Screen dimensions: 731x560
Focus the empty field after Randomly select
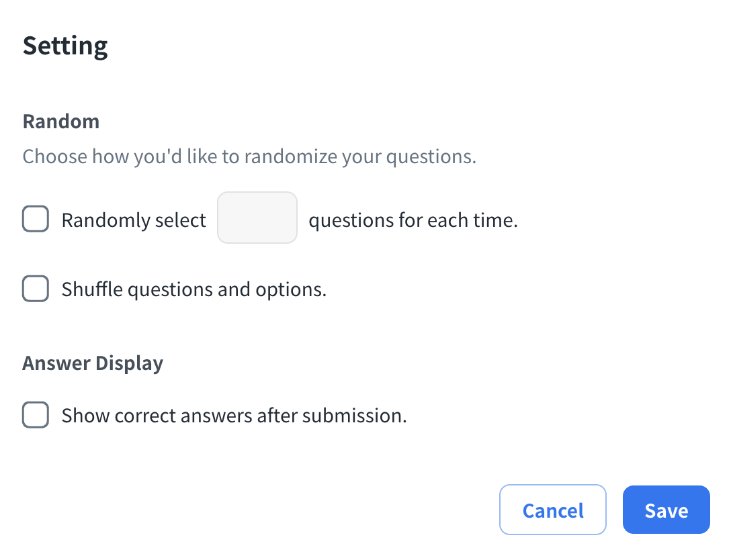click(257, 218)
